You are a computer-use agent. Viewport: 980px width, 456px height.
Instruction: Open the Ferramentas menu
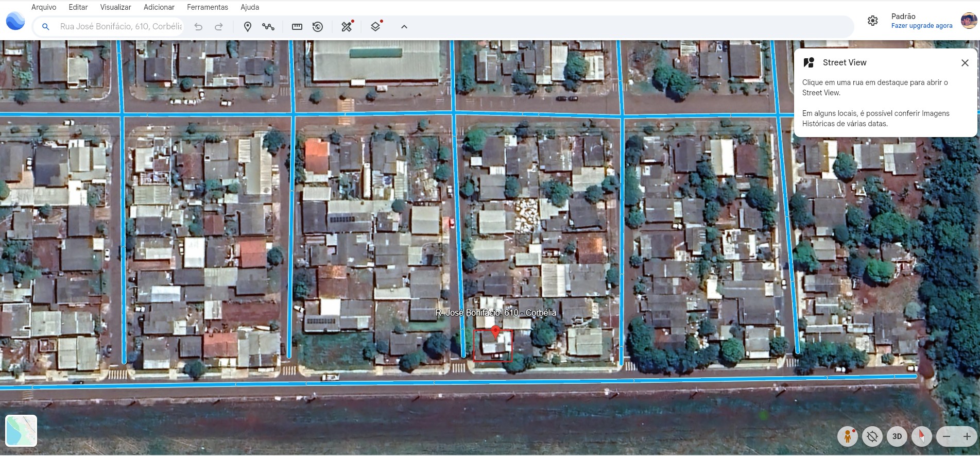[x=208, y=7]
